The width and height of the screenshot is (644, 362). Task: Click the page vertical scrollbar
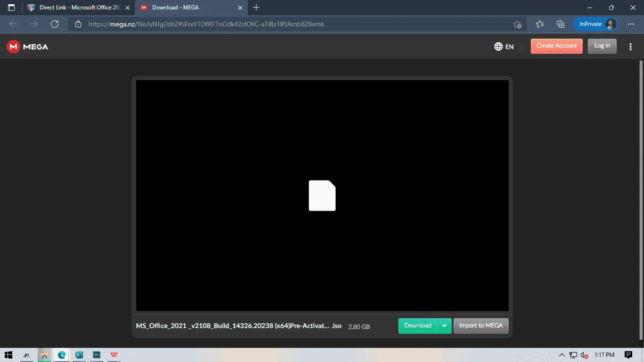[641, 199]
